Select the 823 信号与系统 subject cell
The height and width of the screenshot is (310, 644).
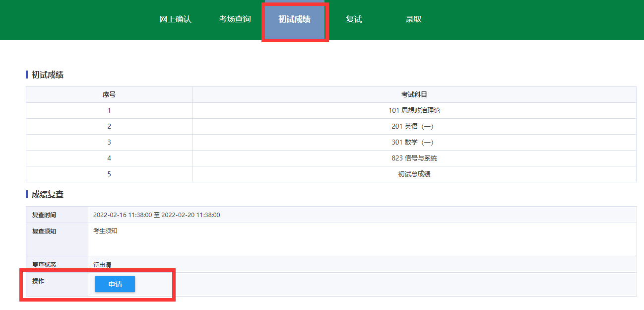coord(414,158)
